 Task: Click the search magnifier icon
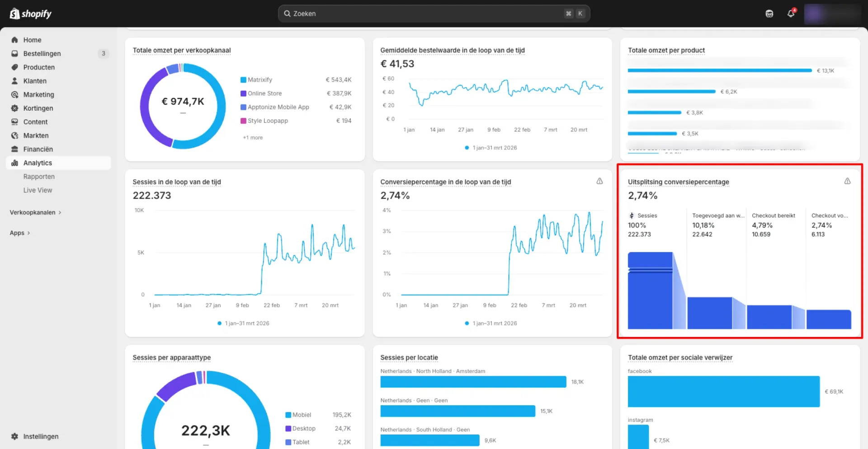(287, 14)
